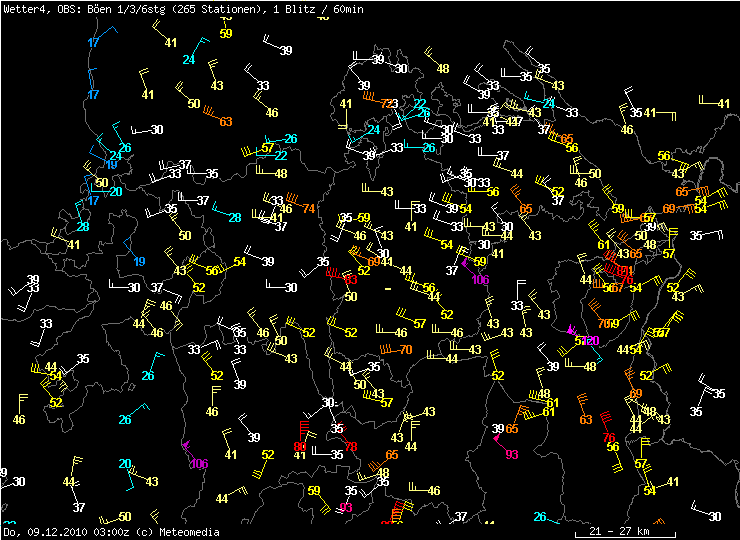Click orange 63 station beside yellow 50
The width and height of the screenshot is (740, 540).
coord(225,122)
